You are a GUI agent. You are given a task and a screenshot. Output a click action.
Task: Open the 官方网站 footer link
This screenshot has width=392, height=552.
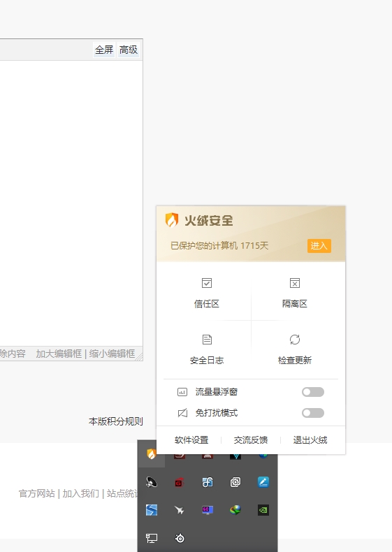pyautogui.click(x=36, y=493)
